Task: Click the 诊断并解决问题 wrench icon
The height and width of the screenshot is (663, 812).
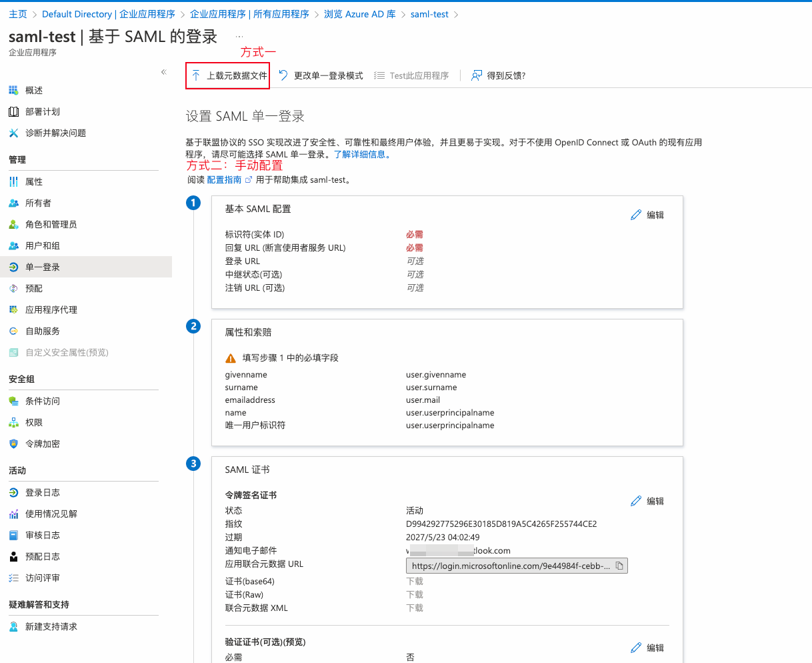Action: (x=13, y=133)
